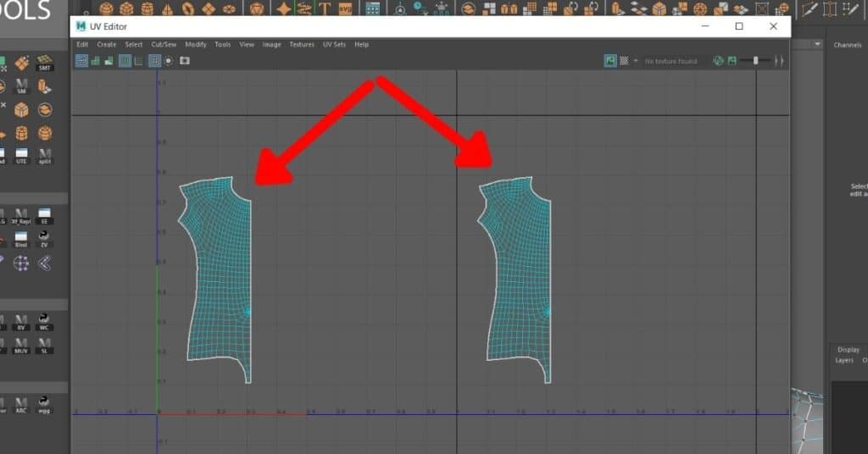
Task: Click the MUV custom shelf button
Action: [21, 345]
